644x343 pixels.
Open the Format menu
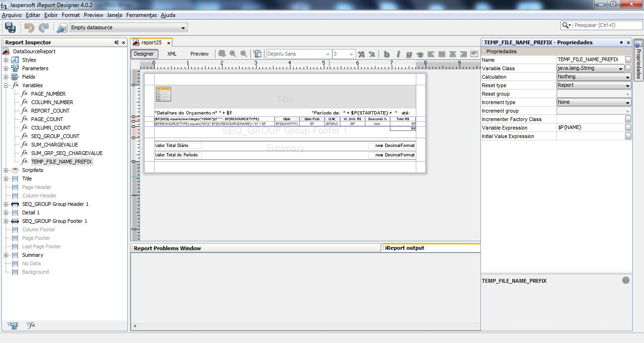tap(71, 15)
